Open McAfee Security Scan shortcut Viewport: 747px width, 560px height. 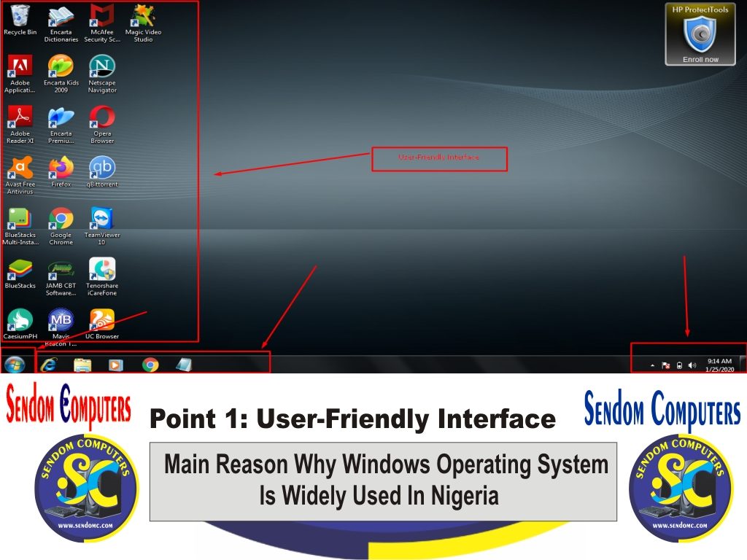click(x=102, y=23)
